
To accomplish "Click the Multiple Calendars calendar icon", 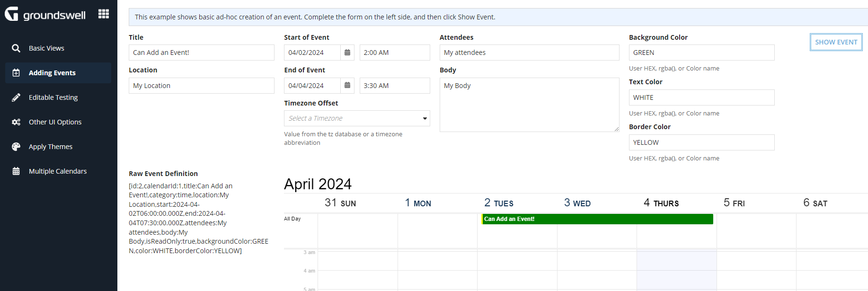I will coord(16,171).
